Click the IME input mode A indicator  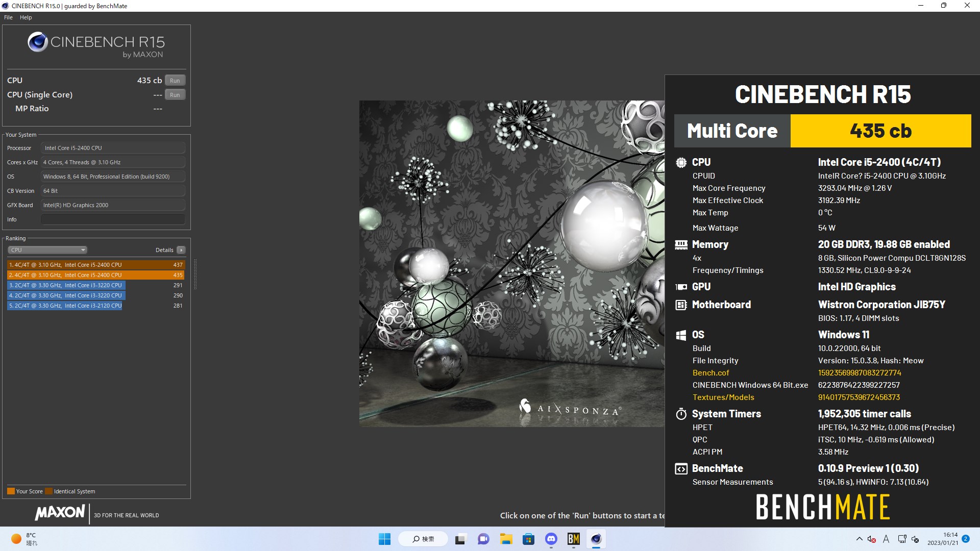click(x=886, y=539)
